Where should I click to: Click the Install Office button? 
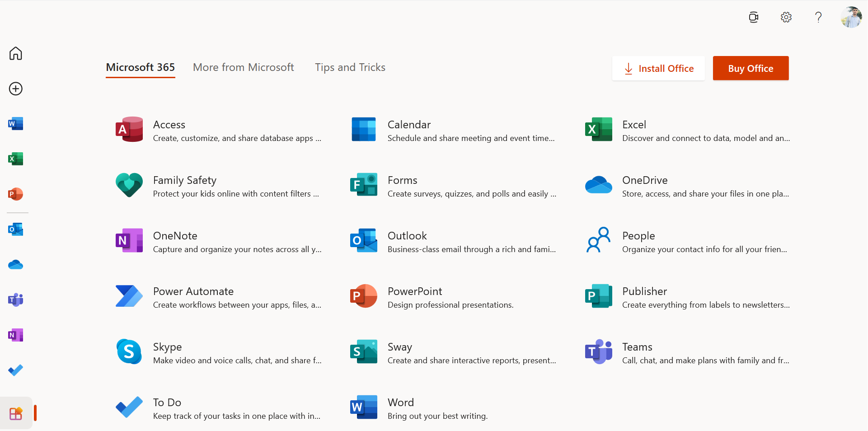click(x=658, y=68)
